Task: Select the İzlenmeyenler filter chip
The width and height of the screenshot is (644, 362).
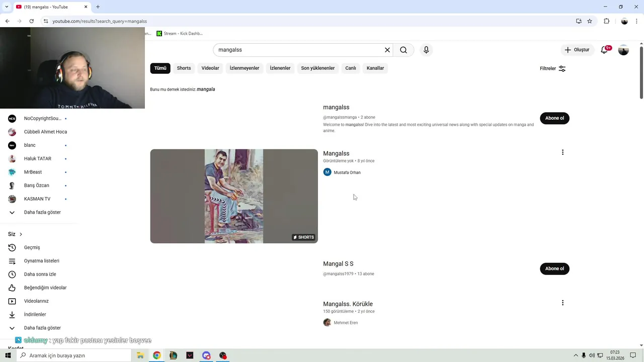Action: [x=245, y=68]
